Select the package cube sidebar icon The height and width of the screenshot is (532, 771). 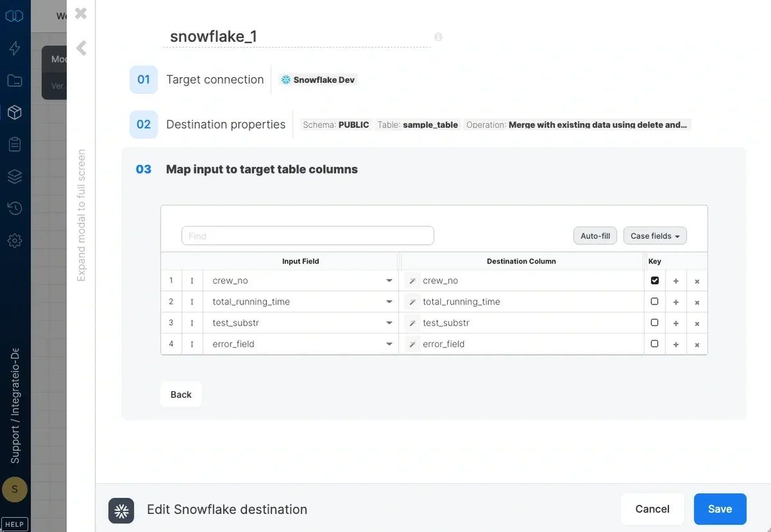tap(14, 112)
